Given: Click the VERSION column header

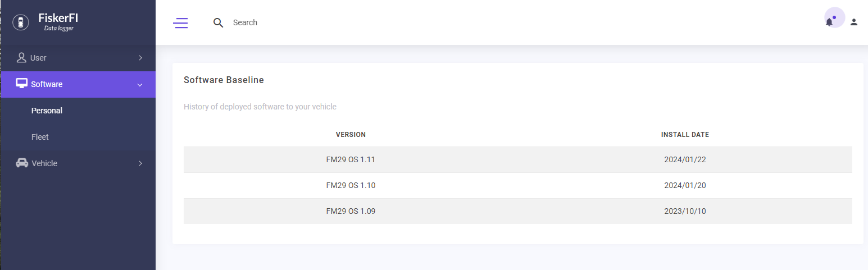Looking at the screenshot, I should pyautogui.click(x=351, y=135).
